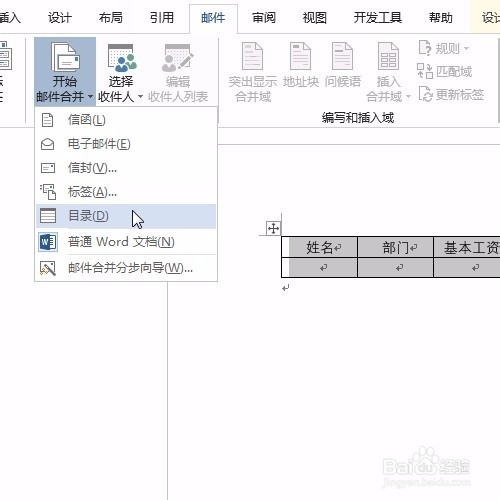
Task: Open the 引用 ribbon tab
Action: (x=162, y=17)
